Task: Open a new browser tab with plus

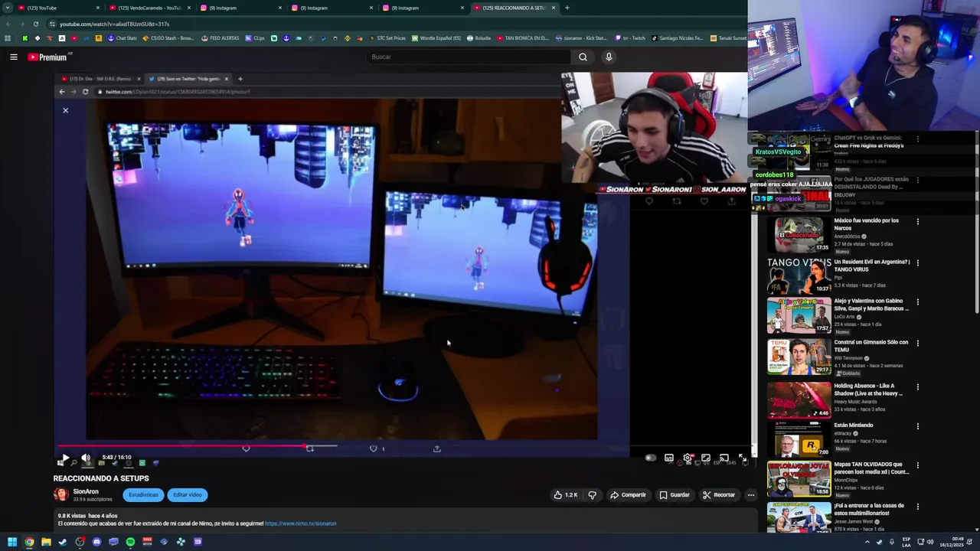Action: (x=567, y=8)
